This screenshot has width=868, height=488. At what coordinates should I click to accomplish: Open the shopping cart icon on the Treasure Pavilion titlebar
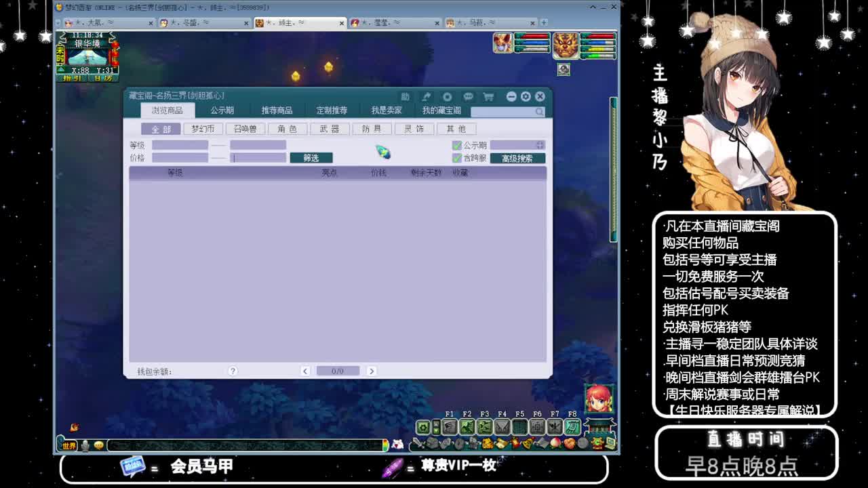[x=490, y=96]
